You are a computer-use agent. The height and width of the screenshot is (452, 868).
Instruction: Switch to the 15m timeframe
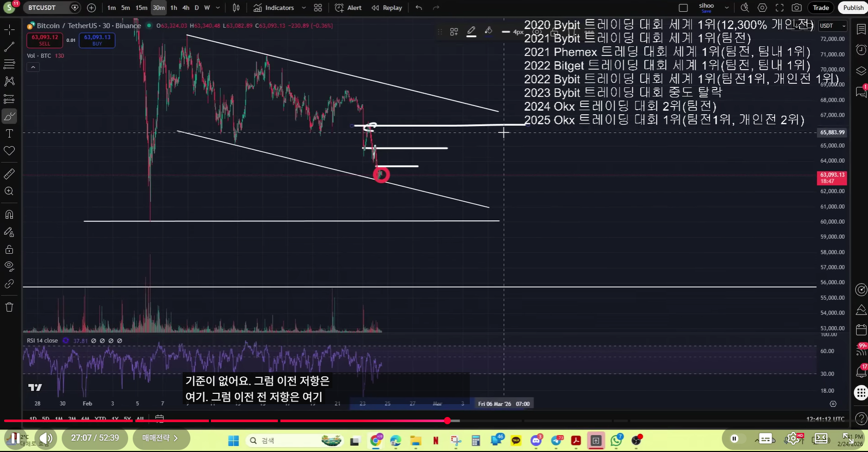[141, 8]
